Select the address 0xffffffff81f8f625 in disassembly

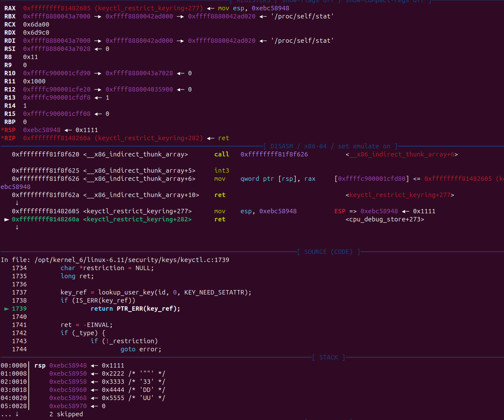coord(45,170)
